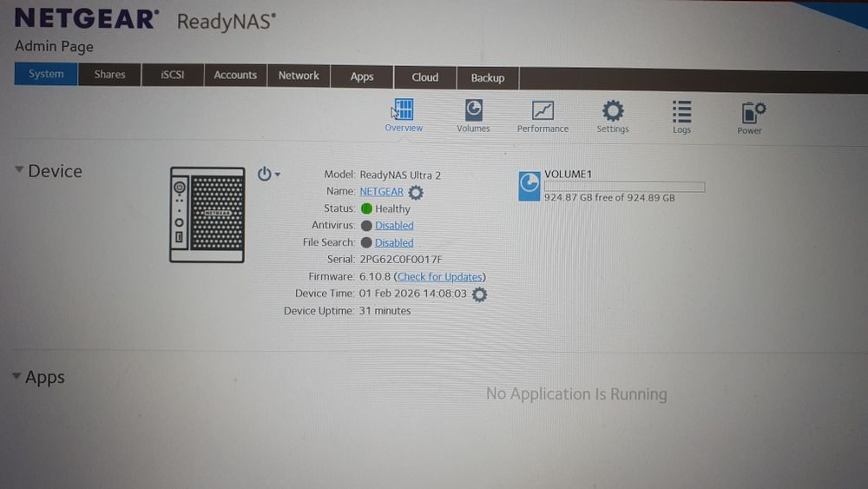Image resolution: width=868 pixels, height=489 pixels.
Task: Collapse the Device section
Action: [19, 169]
